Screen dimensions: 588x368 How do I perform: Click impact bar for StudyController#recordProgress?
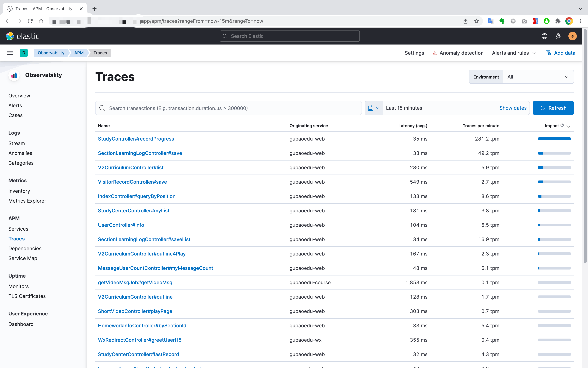pyautogui.click(x=554, y=139)
